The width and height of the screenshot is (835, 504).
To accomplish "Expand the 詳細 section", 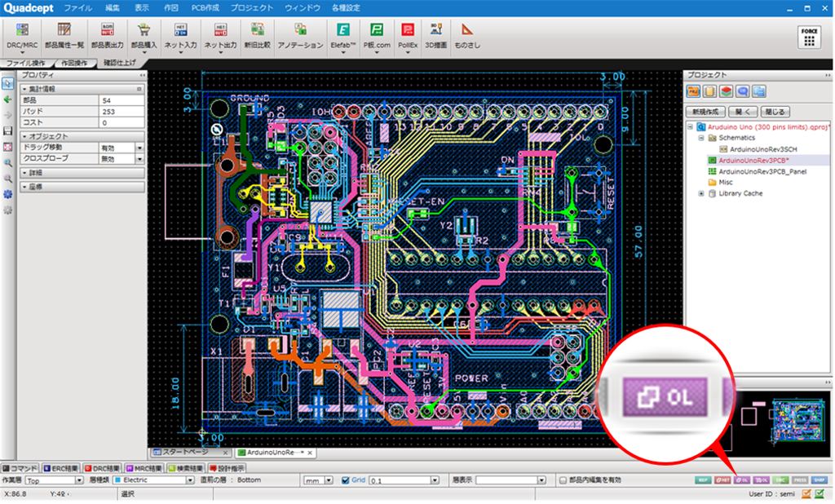I will pos(82,173).
